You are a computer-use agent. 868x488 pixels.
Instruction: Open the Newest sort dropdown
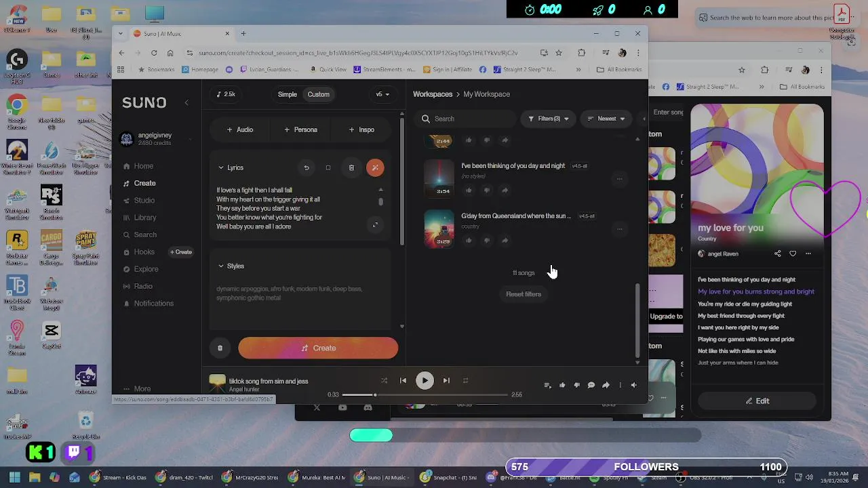(x=606, y=119)
